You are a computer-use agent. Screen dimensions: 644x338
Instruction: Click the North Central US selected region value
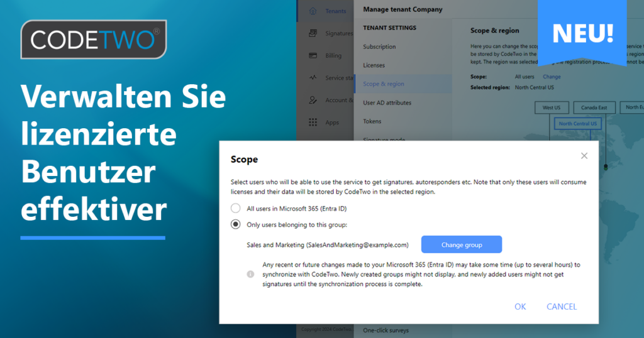point(534,87)
